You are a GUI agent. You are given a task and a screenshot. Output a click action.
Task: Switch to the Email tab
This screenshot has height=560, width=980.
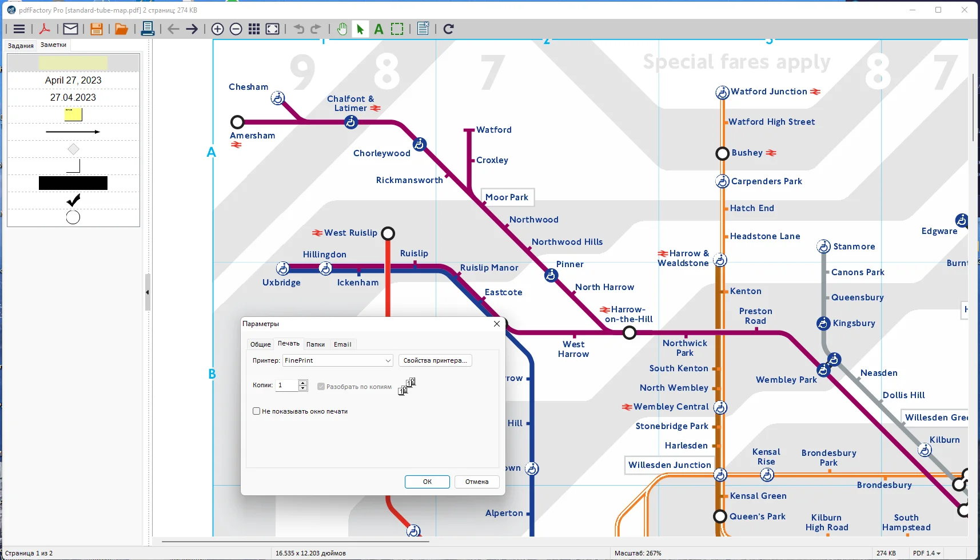tap(342, 344)
